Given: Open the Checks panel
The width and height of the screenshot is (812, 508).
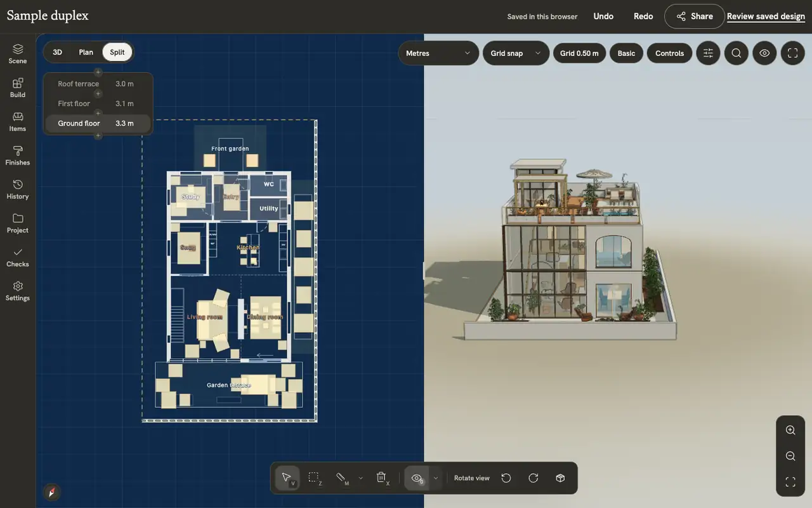Looking at the screenshot, I should click(x=18, y=257).
